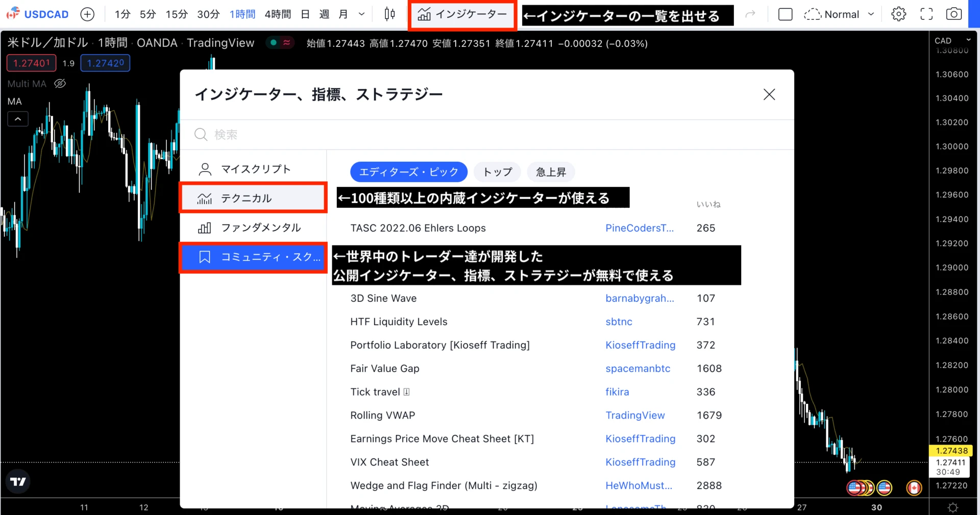Open the CAD currency dropdown
The height and width of the screenshot is (515, 980).
(x=952, y=40)
